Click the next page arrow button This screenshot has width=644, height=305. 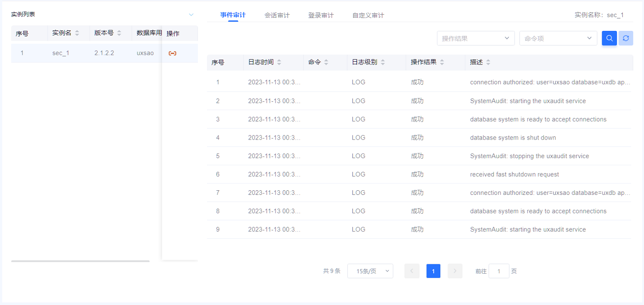tap(455, 271)
